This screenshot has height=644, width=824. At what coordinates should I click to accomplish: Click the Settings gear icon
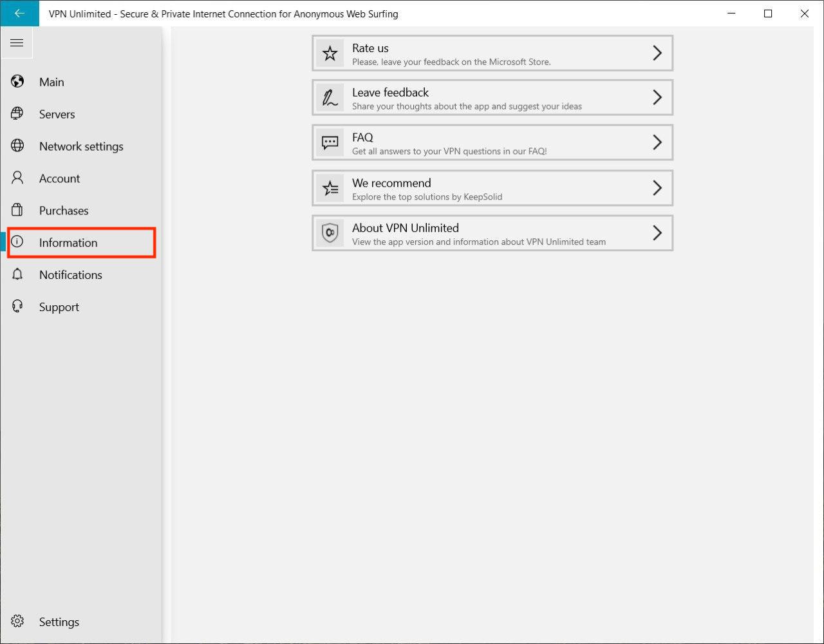pyautogui.click(x=17, y=621)
